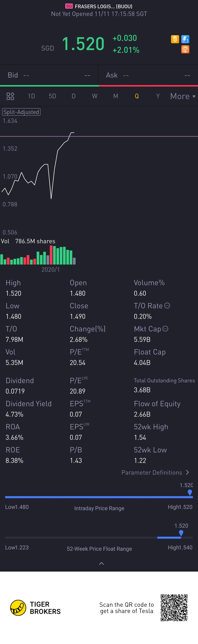Tap the yellow dollar sign badge icon

(x=175, y=39)
